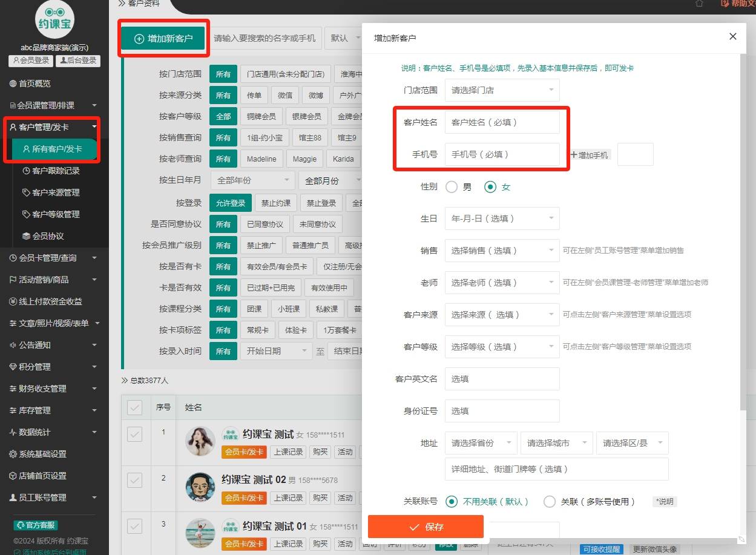Open the 请选择省份 dropdown
The height and width of the screenshot is (555, 756).
[481, 443]
